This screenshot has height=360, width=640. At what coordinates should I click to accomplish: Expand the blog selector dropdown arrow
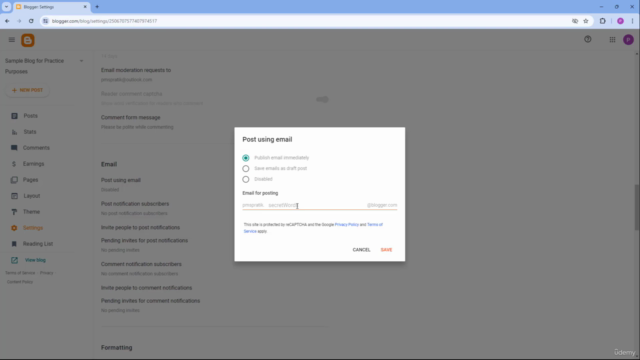[81, 61]
